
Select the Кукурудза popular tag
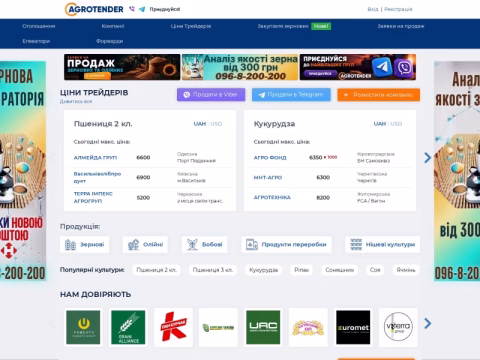coord(264,270)
